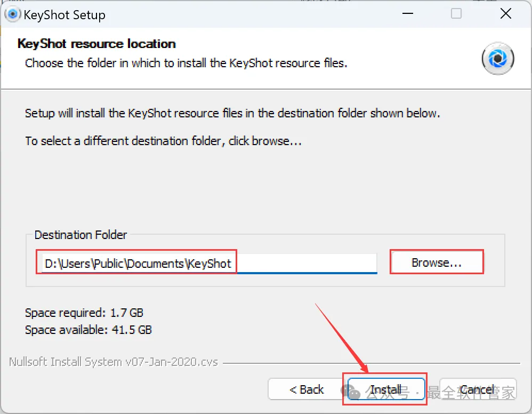Click the maximize window button
This screenshot has width=532, height=414.
click(x=456, y=14)
